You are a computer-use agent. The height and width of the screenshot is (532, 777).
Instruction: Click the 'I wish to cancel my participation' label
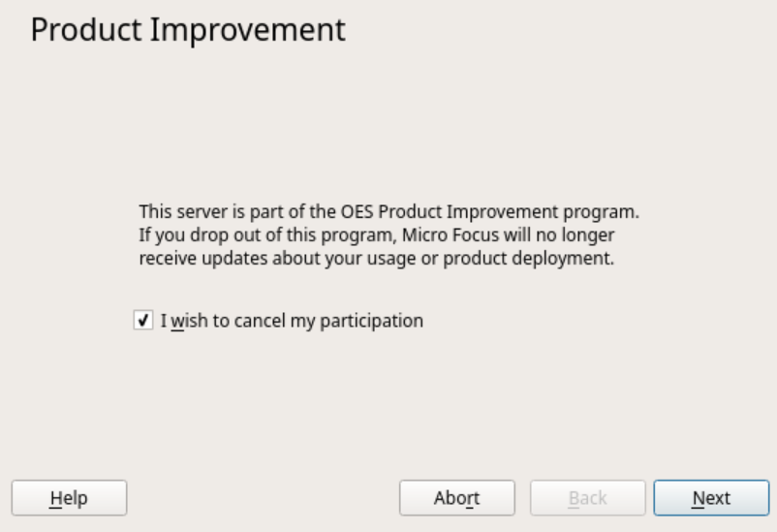(x=292, y=321)
